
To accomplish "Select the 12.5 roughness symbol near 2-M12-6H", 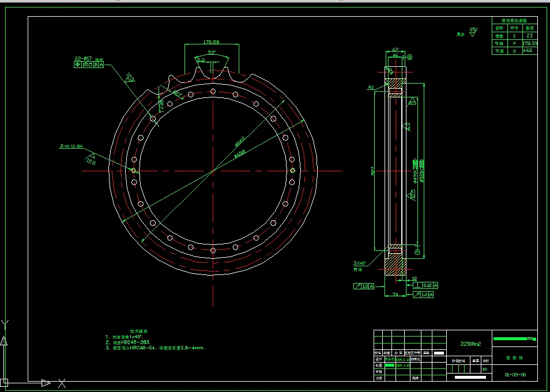I will (90, 159).
